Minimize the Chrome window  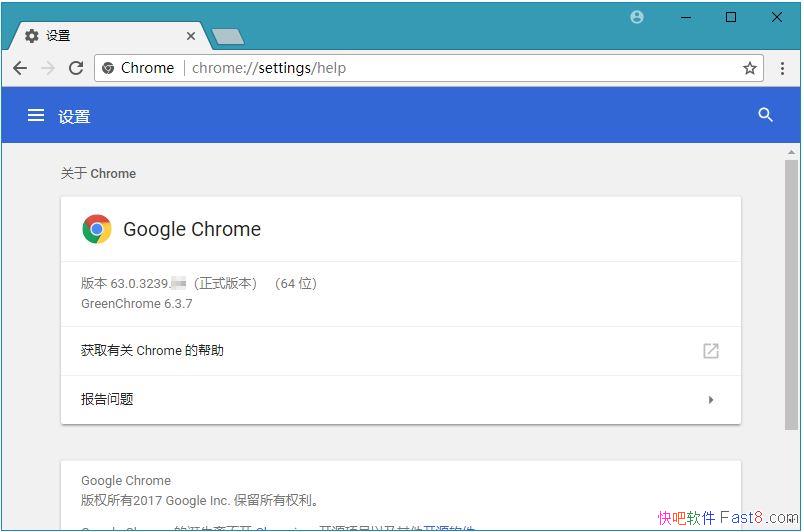tap(686, 17)
